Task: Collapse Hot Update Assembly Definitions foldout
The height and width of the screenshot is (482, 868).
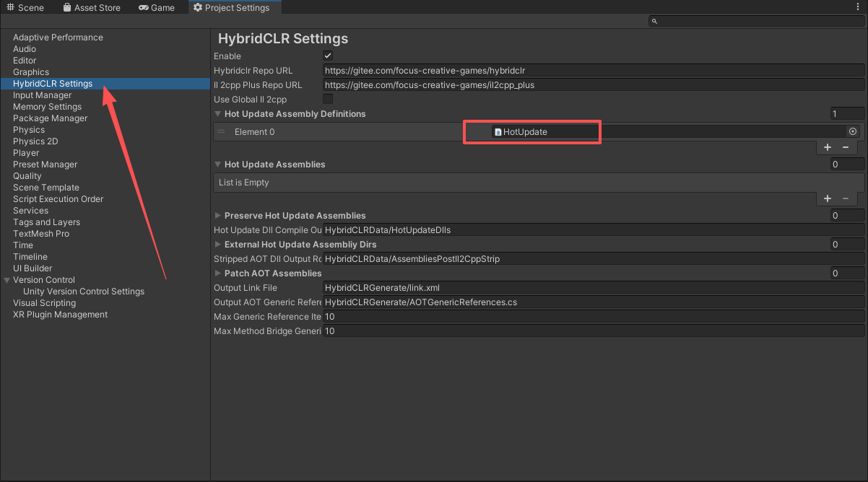Action: coord(217,114)
